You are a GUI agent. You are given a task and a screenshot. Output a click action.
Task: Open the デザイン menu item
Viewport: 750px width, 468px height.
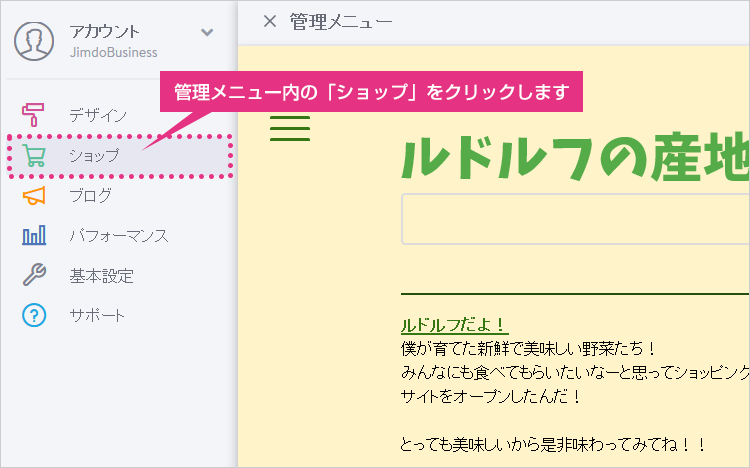pos(98,115)
